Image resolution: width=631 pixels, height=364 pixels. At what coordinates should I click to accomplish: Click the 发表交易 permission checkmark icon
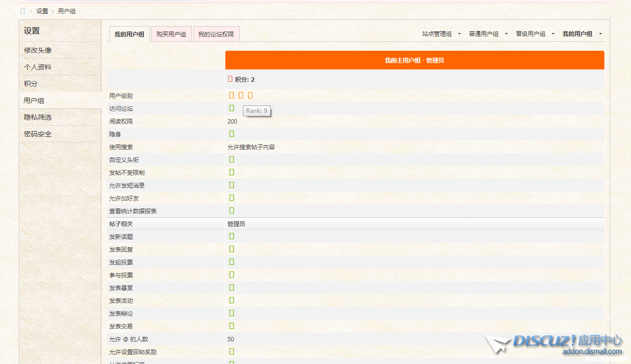232,326
